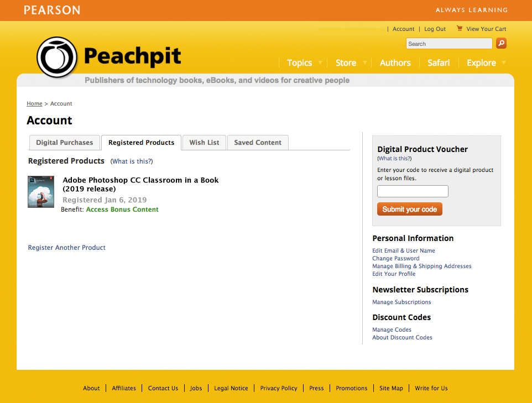Switch to the Digital Purchases tab

65,143
